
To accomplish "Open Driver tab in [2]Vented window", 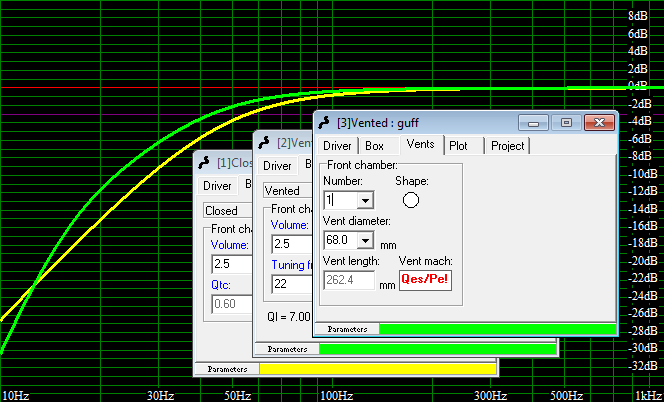I will click(277, 166).
